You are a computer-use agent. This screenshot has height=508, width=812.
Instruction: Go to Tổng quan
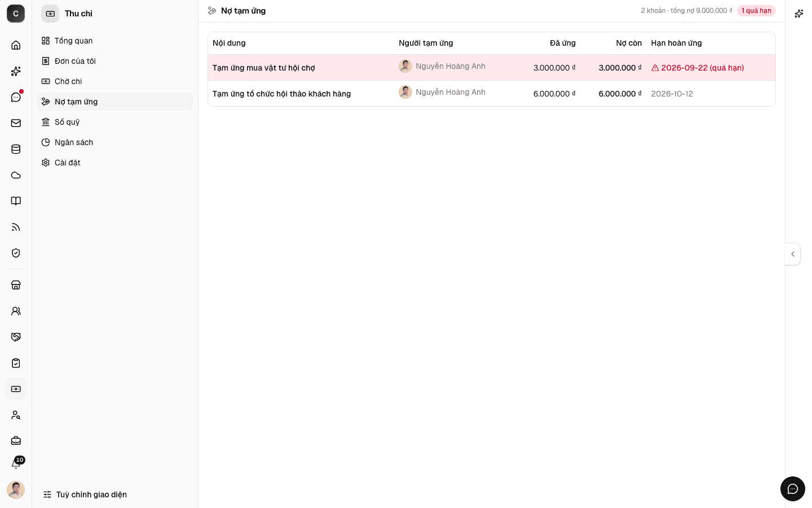(x=115, y=41)
